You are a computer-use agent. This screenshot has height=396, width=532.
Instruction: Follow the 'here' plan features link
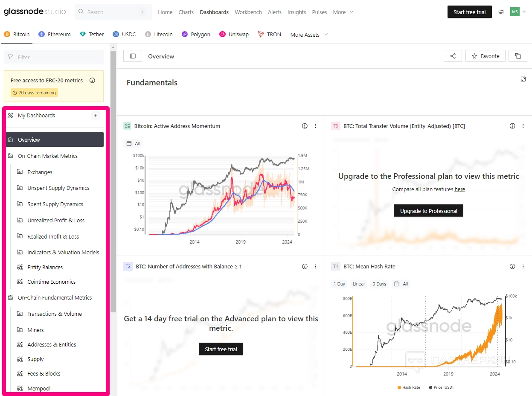click(459, 189)
